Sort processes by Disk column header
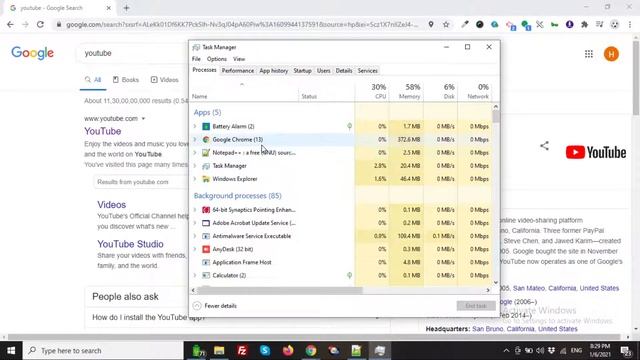The height and width of the screenshot is (360, 640). pos(441,91)
